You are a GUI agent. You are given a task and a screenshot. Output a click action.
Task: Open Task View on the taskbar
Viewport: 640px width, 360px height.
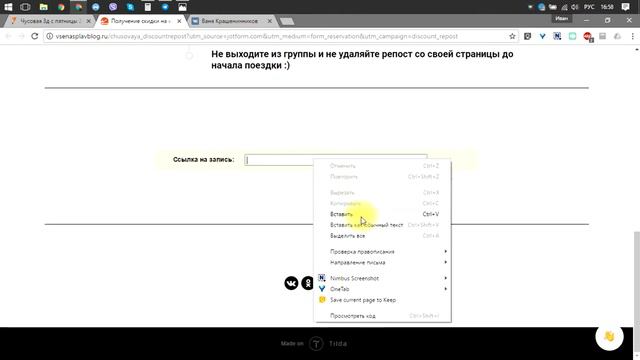pyautogui.click(x=25, y=7)
